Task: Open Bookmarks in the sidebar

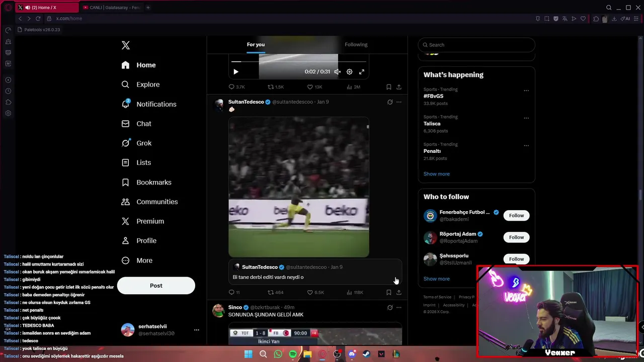Action: click(146, 182)
